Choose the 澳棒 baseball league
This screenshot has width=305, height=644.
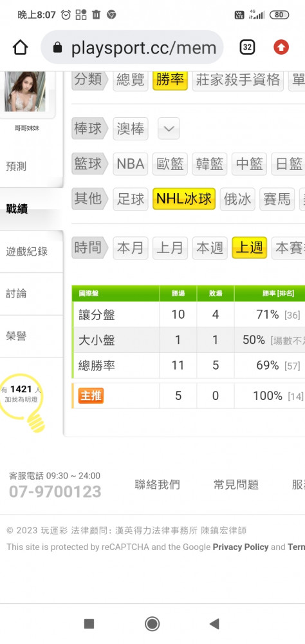(x=130, y=129)
